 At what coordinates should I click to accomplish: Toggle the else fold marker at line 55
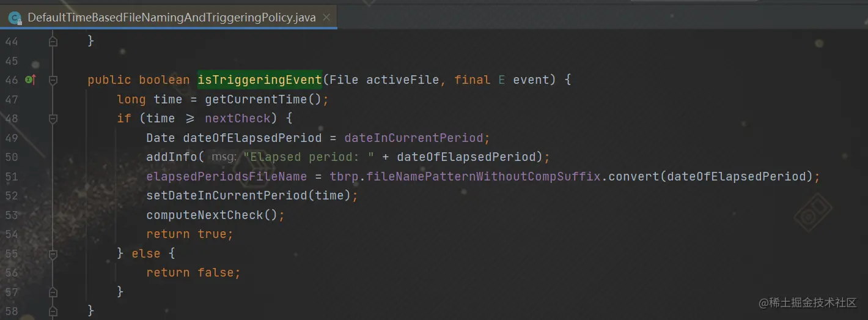pos(53,253)
